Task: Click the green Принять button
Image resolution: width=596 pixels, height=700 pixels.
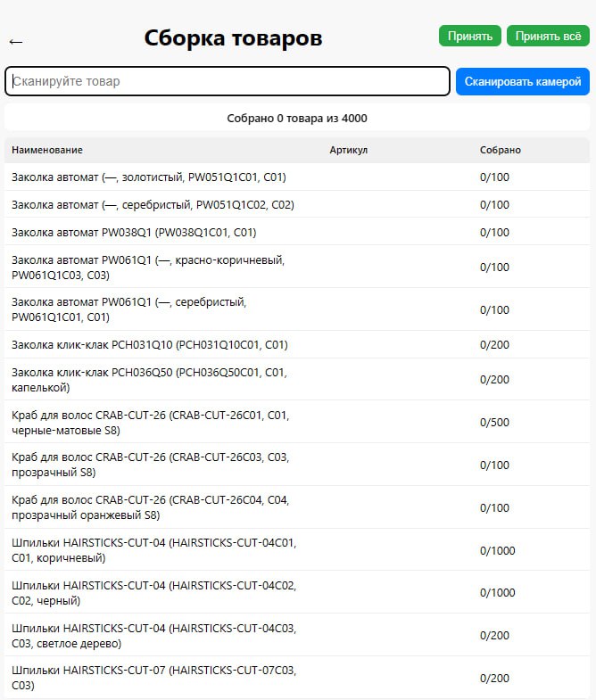Action: tap(470, 36)
